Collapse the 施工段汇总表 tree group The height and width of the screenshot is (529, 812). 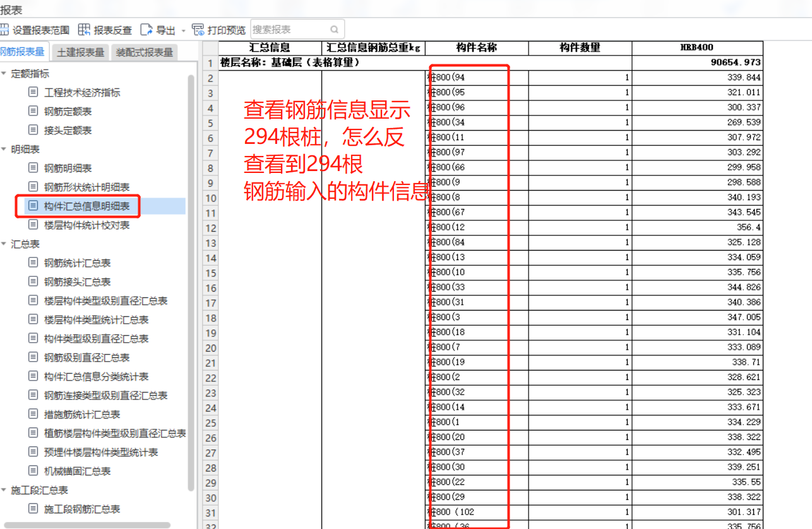4,490
